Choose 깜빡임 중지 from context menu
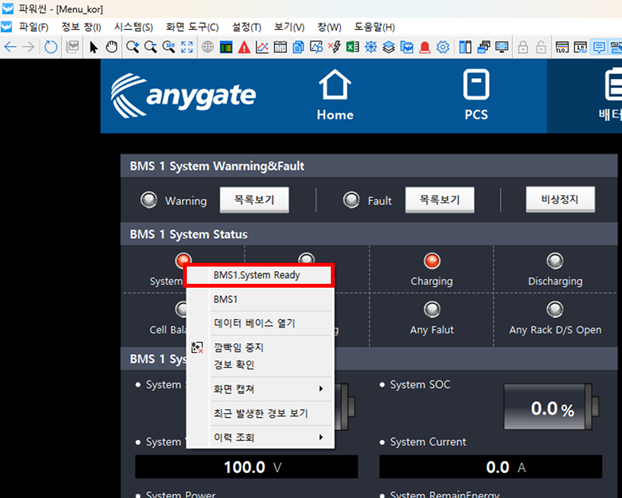The image size is (622, 498). tap(238, 347)
